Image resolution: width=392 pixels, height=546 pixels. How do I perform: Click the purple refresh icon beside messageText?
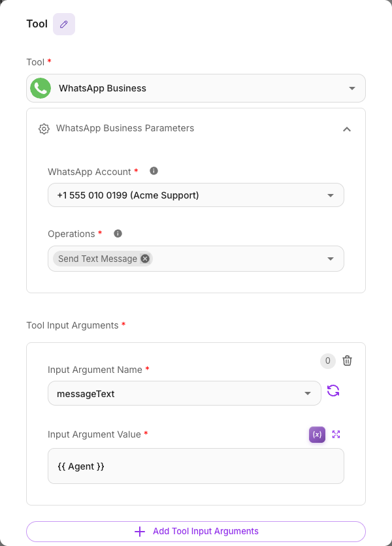(x=333, y=391)
